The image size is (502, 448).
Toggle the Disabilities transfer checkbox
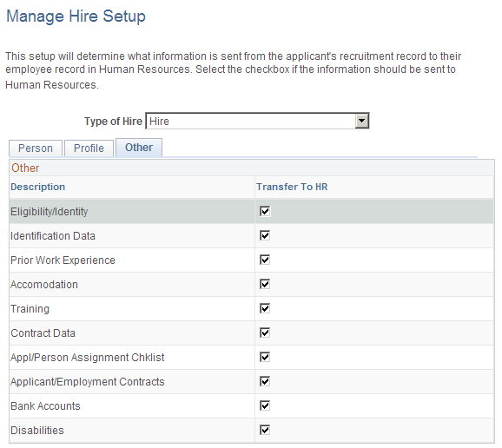click(x=265, y=430)
